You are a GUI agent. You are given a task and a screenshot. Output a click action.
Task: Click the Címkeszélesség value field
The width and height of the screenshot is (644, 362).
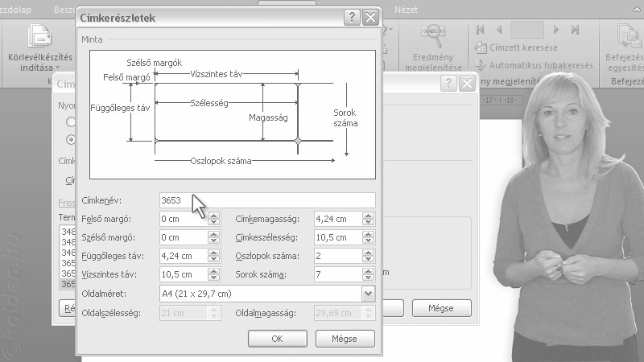pos(336,237)
